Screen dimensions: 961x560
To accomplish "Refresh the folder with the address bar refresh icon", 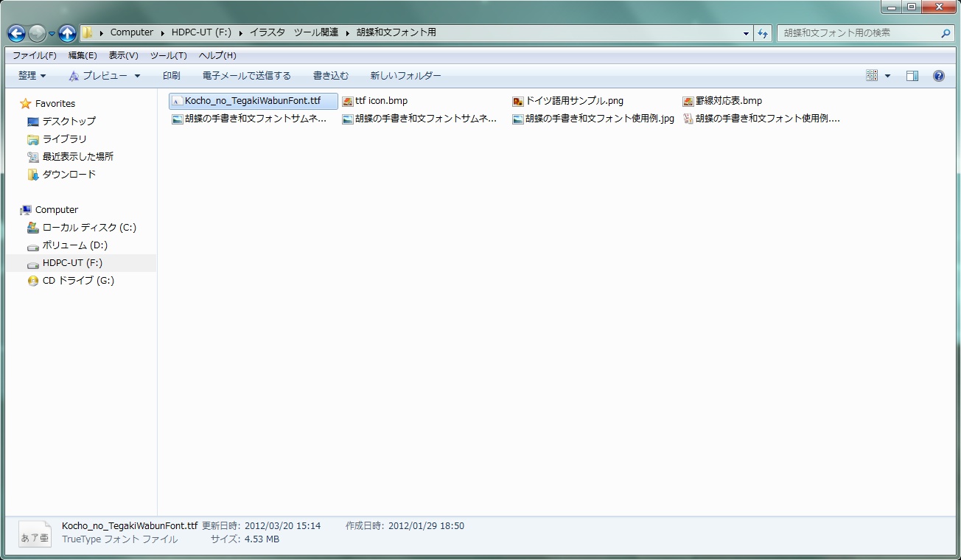I will pyautogui.click(x=763, y=33).
